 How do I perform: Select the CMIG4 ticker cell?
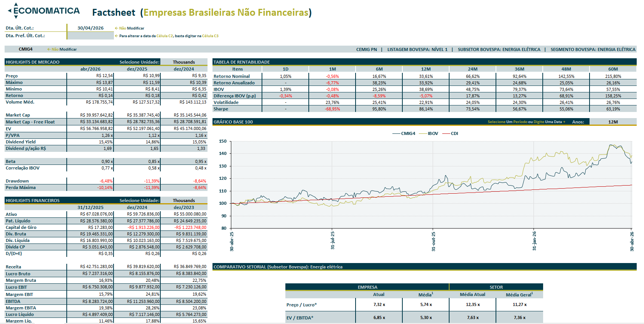tap(26, 49)
